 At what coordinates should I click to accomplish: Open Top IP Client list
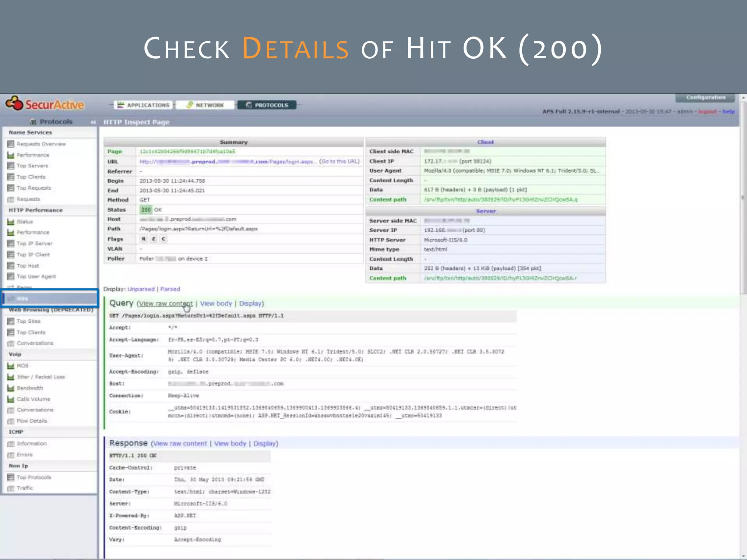point(33,254)
